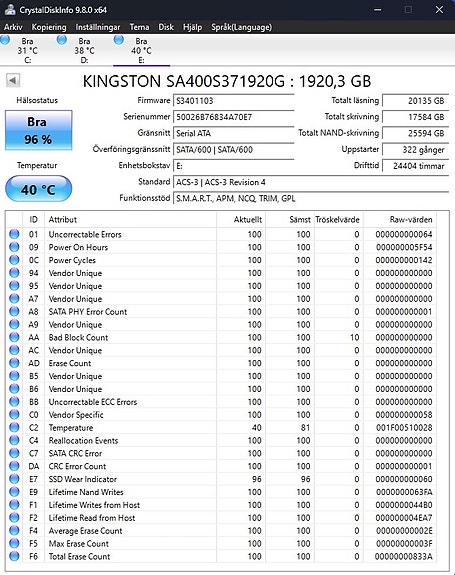
Task: Click the Firmware field S3401103
Action: 234,101
